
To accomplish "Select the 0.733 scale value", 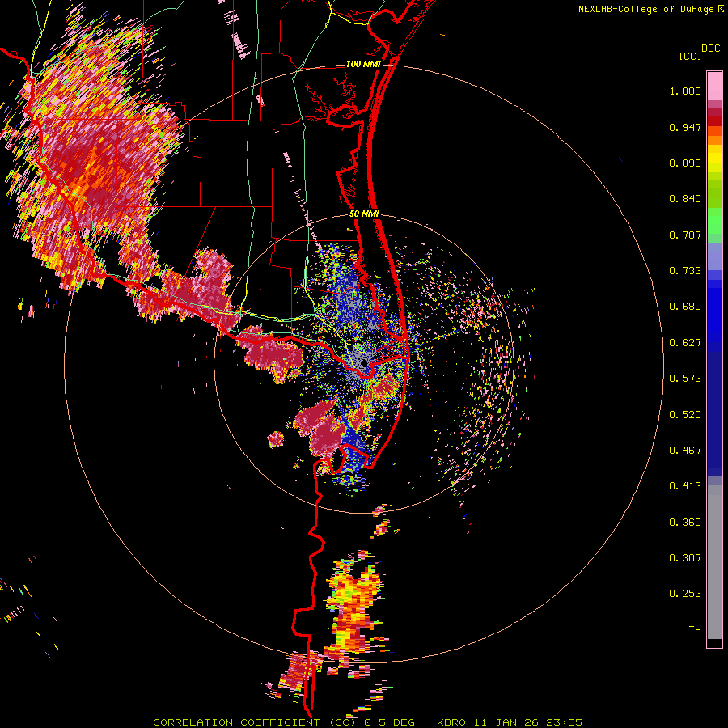I will 685,271.
